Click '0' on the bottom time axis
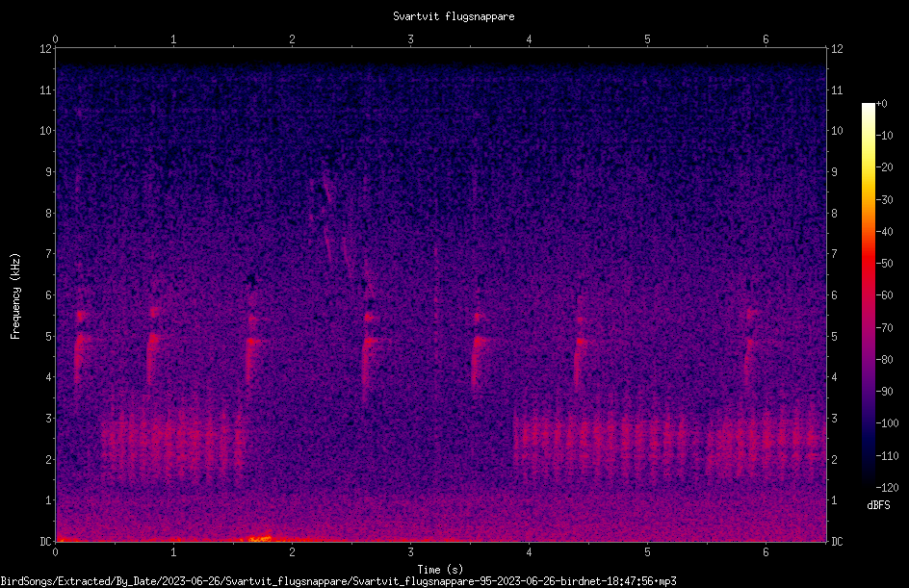This screenshot has height=588, width=909. click(x=55, y=552)
